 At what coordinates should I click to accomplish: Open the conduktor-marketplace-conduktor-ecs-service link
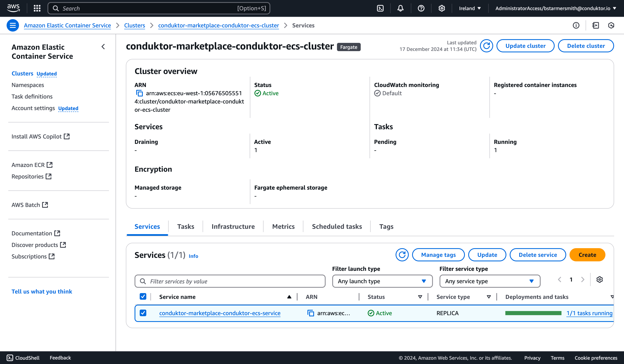220,313
